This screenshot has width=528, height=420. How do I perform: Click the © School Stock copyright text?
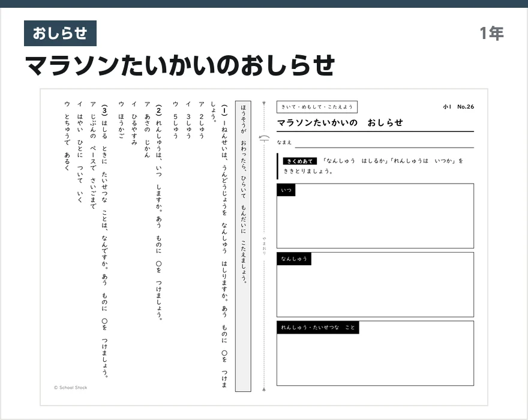(x=70, y=388)
